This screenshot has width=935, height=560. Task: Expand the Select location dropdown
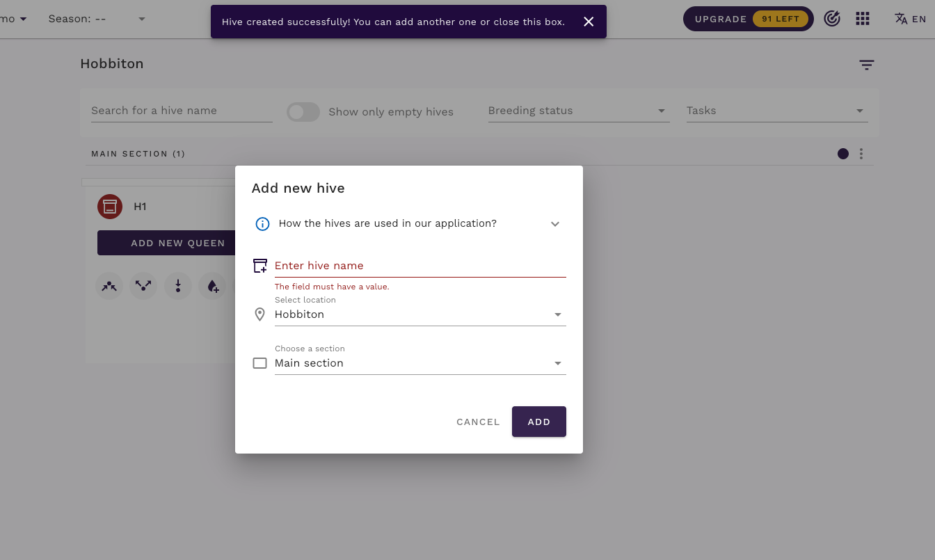pyautogui.click(x=419, y=314)
